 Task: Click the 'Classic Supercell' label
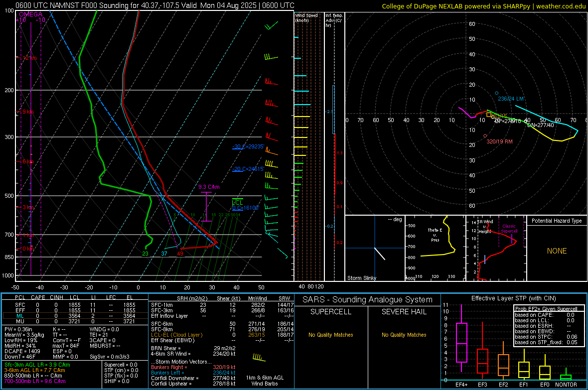(509, 229)
